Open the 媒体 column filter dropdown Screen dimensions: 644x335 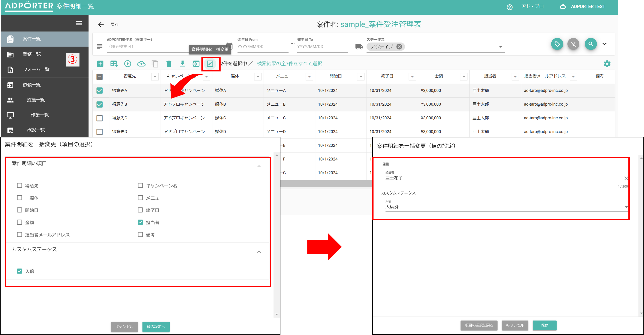tap(258, 77)
